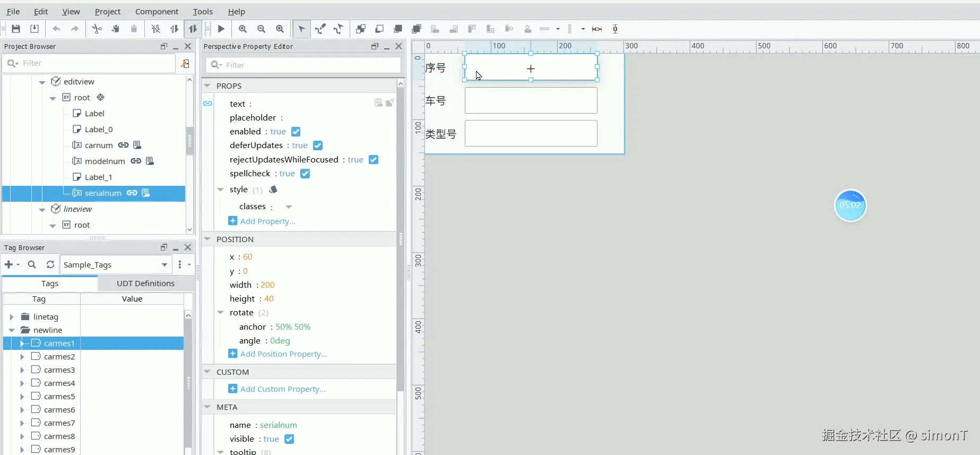The height and width of the screenshot is (455, 980).
Task: Click the Zoom In magnifier icon
Action: [x=242, y=29]
